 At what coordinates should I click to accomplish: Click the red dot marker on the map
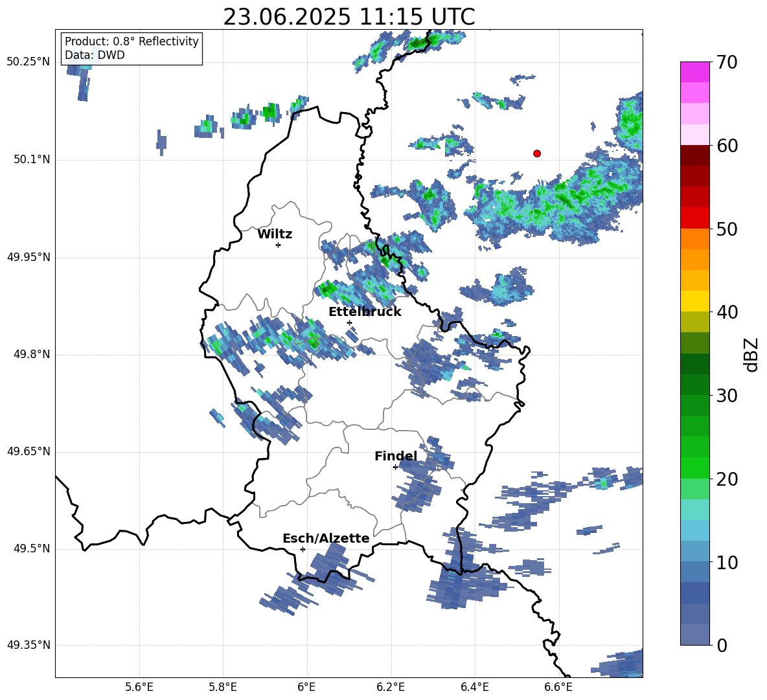(x=537, y=153)
